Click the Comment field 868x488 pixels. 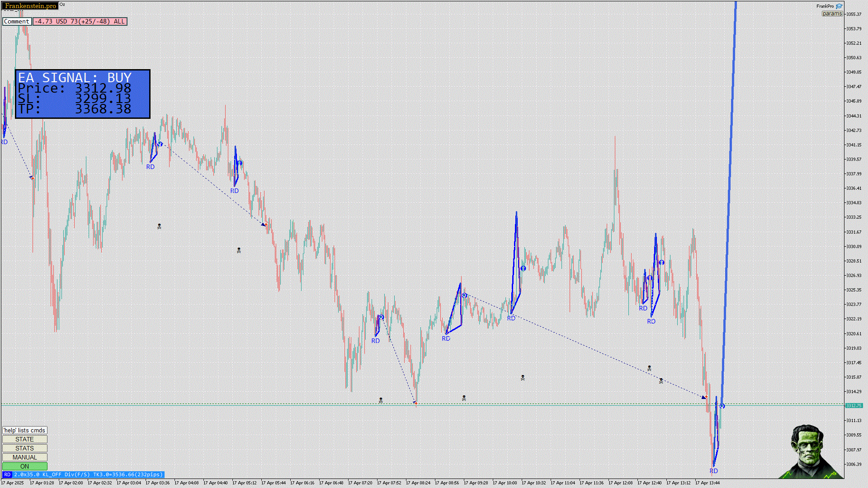tap(17, 21)
